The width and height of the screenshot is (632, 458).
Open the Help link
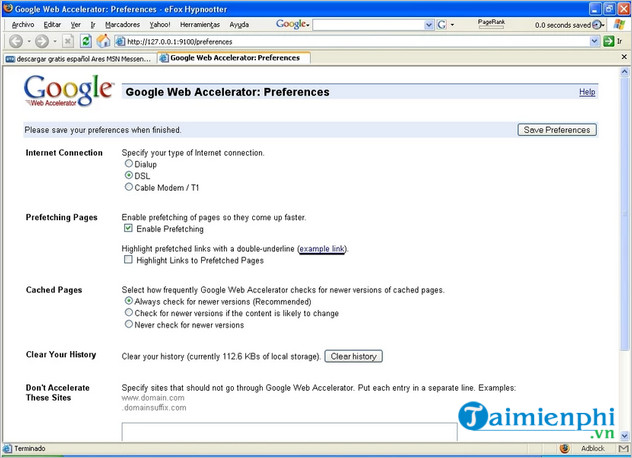click(x=587, y=92)
